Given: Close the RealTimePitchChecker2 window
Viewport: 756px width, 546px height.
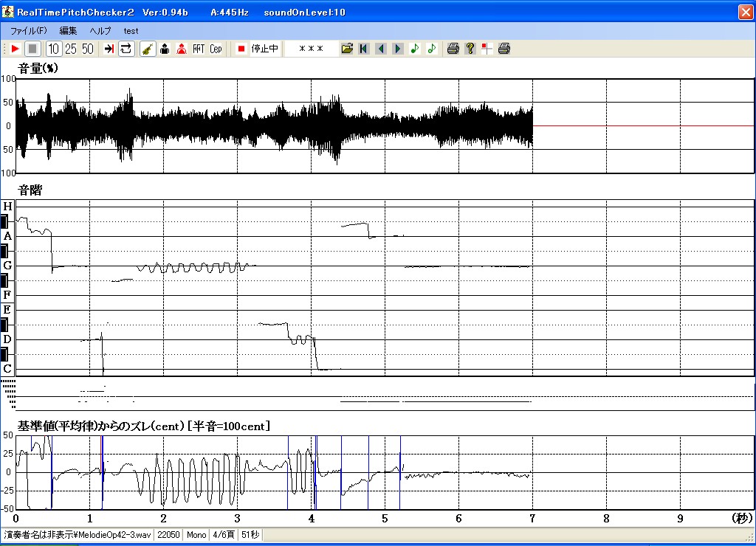Looking at the screenshot, I should [746, 12].
